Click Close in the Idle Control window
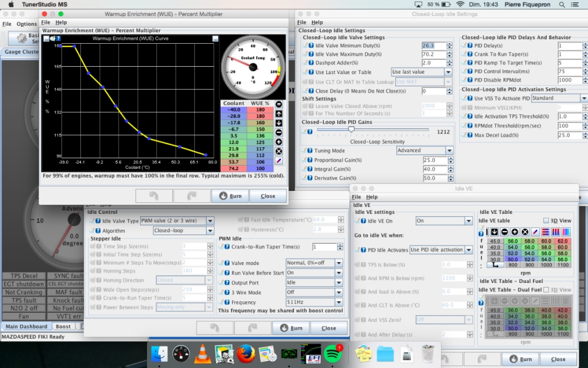 point(329,328)
